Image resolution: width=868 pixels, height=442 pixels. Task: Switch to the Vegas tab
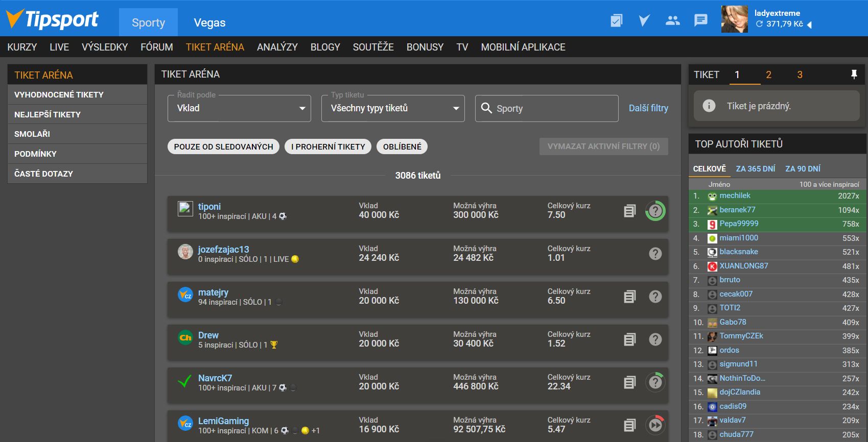(x=209, y=22)
